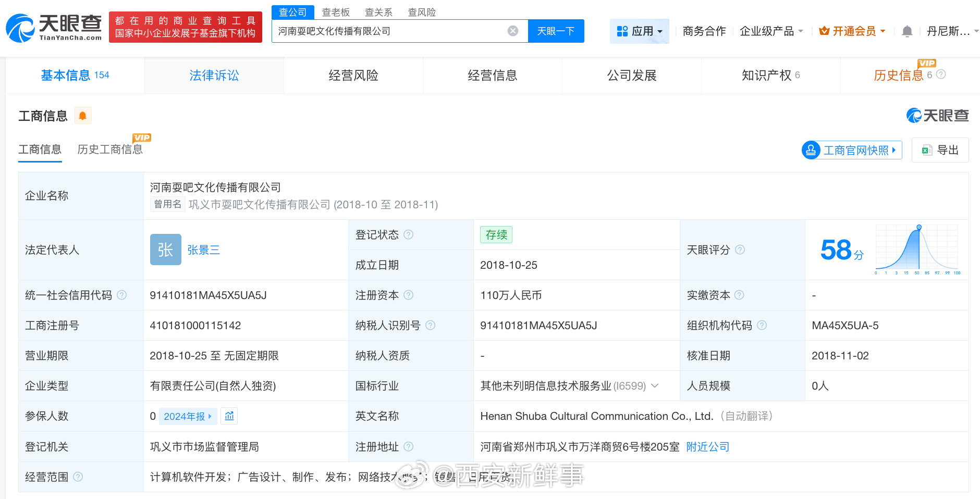
Task: Click the snapshot icon on 工商官网快照
Action: click(x=811, y=150)
